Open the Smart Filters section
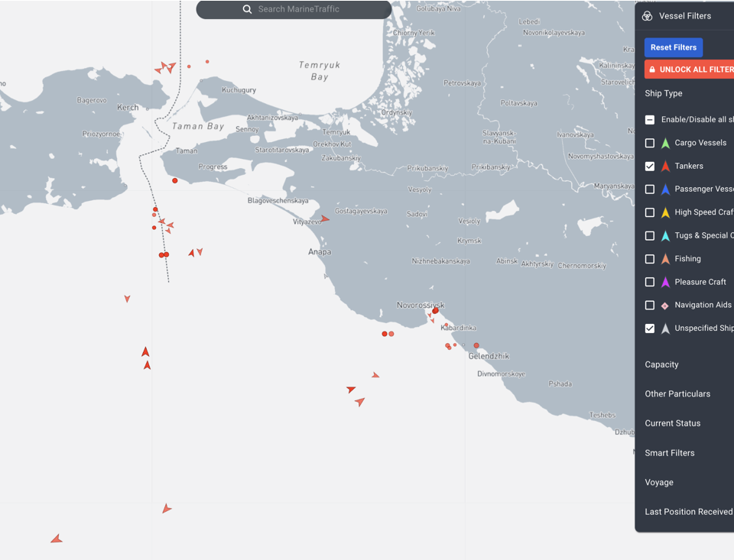This screenshot has width=734, height=560. (x=670, y=453)
